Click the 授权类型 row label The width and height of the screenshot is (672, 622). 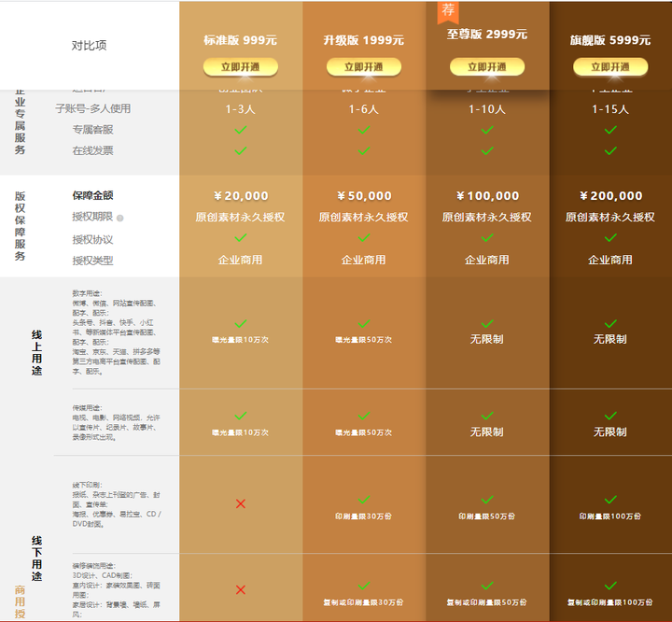[x=93, y=261]
